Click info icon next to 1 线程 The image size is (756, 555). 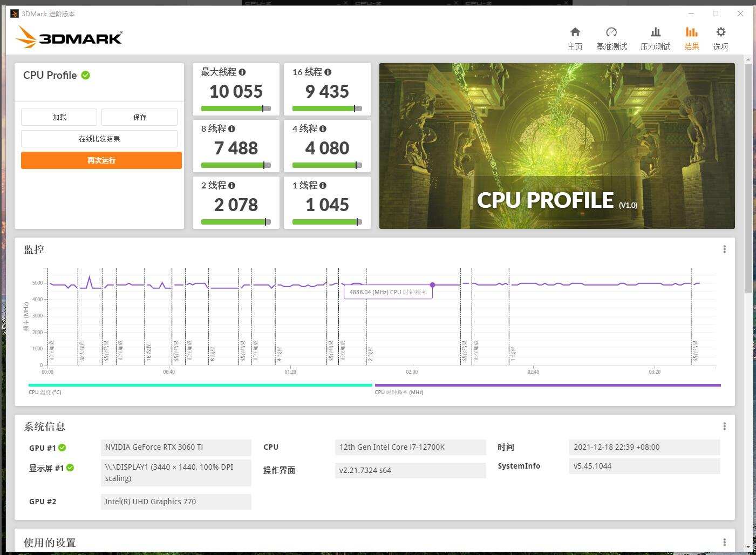pyautogui.click(x=323, y=185)
